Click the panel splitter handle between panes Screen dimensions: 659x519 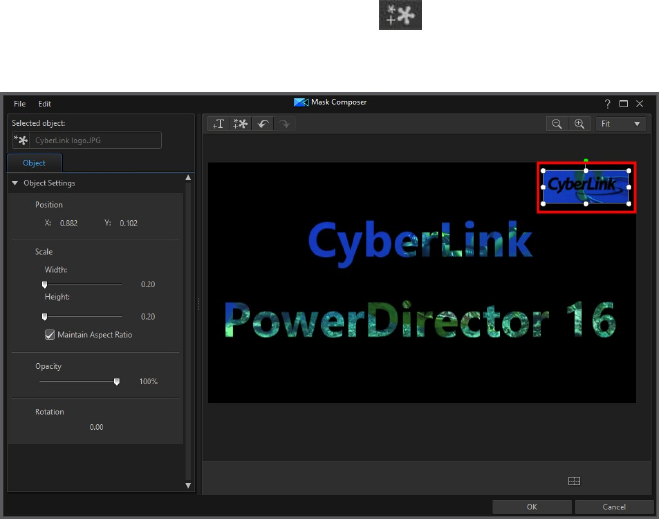[x=198, y=304]
